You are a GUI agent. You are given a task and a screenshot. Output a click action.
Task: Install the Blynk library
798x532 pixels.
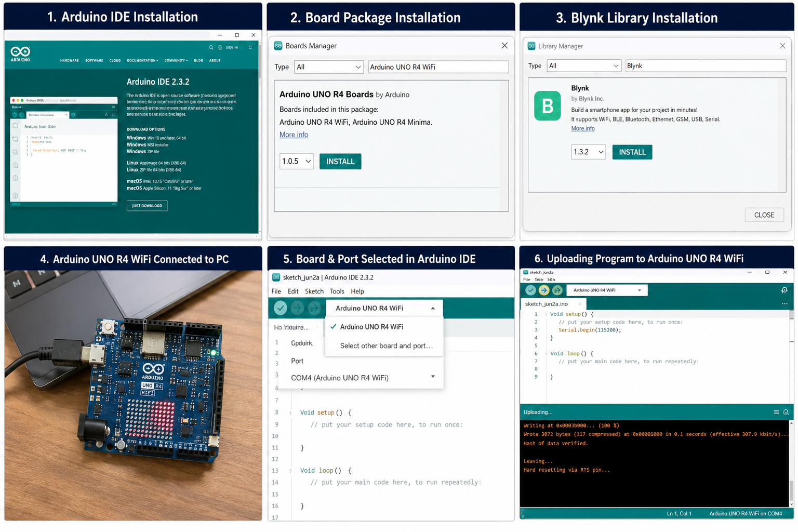(x=632, y=152)
